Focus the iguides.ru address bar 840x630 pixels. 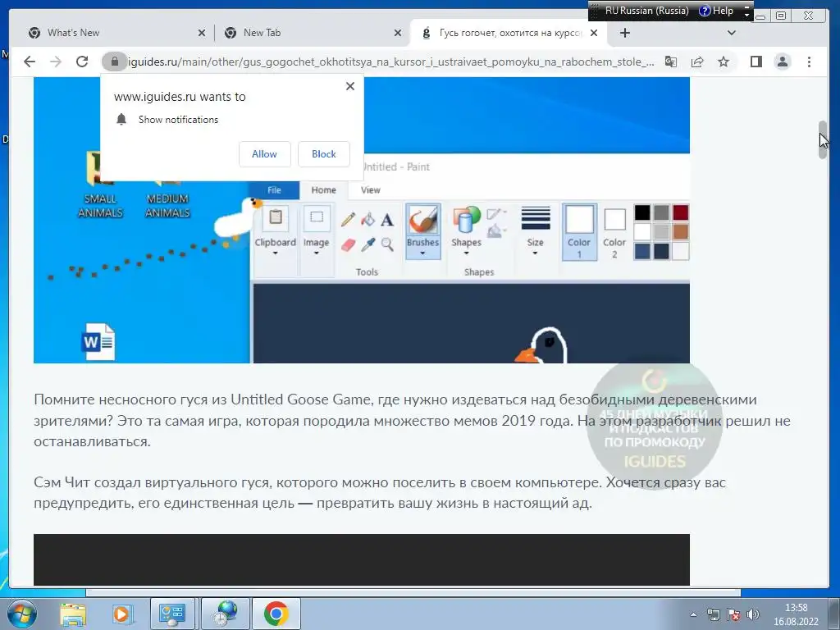tap(391, 62)
